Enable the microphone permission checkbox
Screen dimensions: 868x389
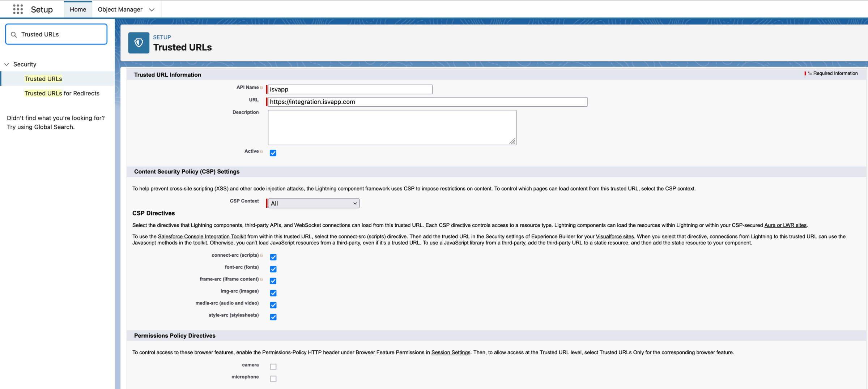[273, 379]
